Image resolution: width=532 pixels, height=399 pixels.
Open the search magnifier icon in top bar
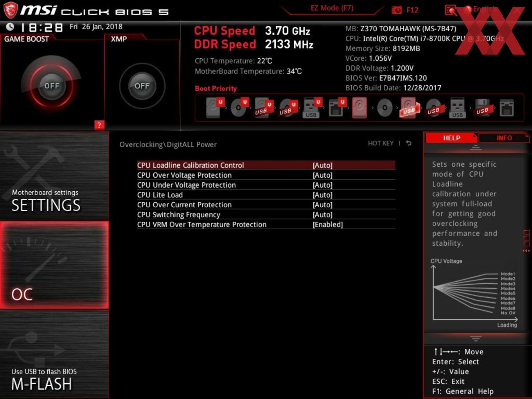[x=451, y=10]
